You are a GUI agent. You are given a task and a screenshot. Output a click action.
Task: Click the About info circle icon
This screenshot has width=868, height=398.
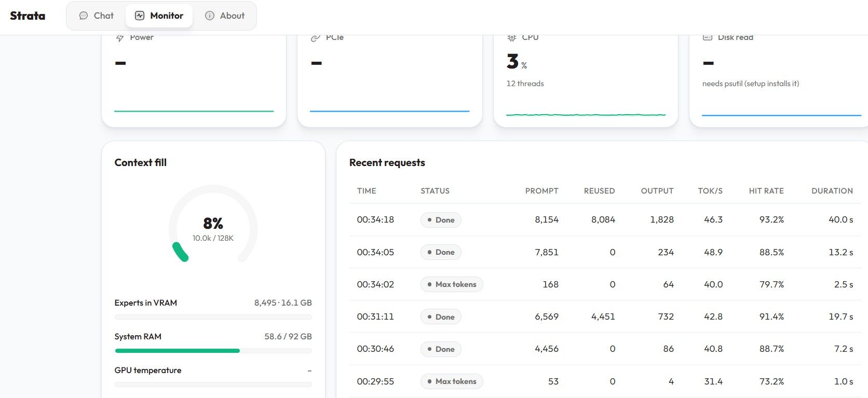point(210,16)
